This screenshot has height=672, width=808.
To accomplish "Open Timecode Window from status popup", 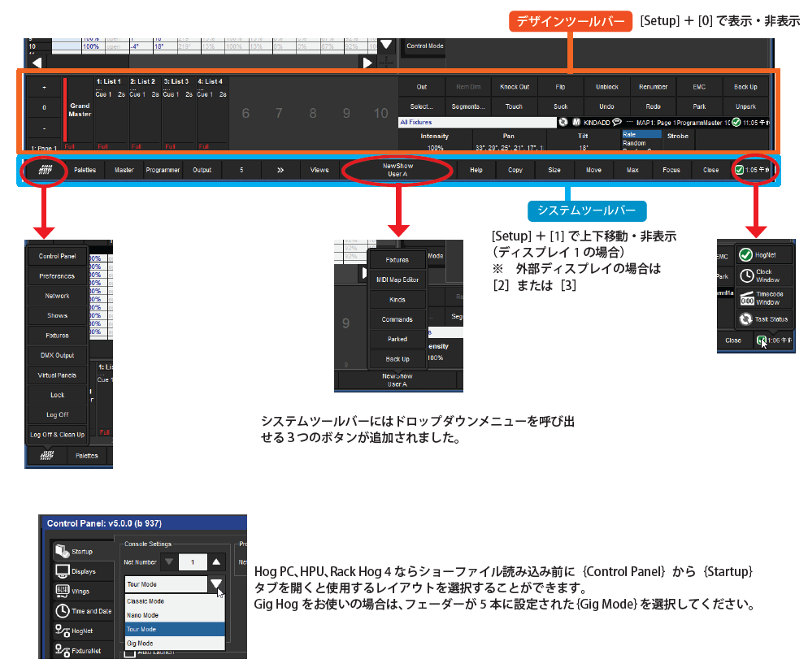I will tap(763, 298).
